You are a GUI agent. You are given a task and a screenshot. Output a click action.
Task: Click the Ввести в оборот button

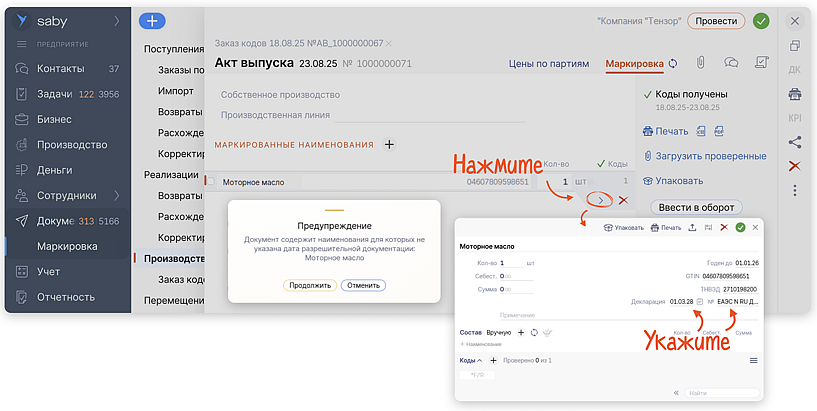(696, 208)
